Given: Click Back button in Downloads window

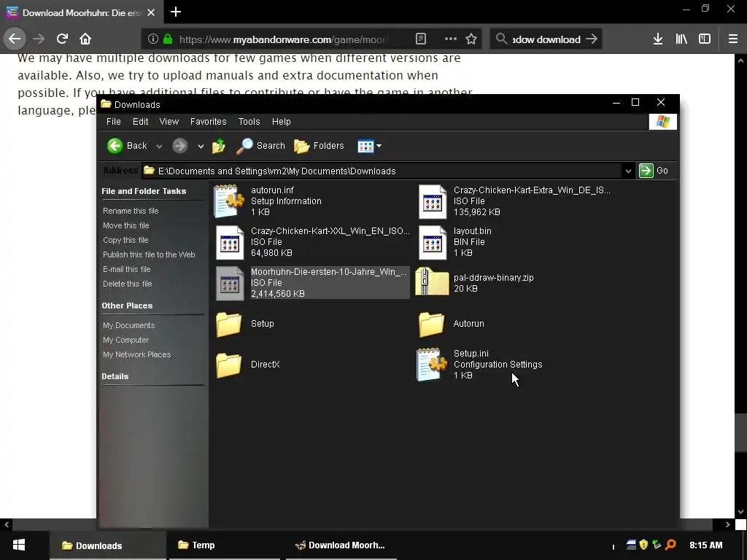Looking at the screenshot, I should (x=127, y=146).
